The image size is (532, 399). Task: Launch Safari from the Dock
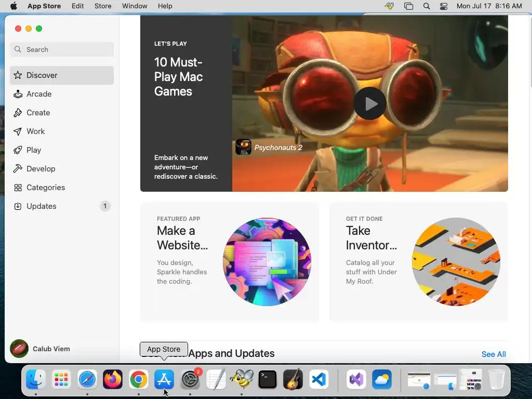point(87,379)
